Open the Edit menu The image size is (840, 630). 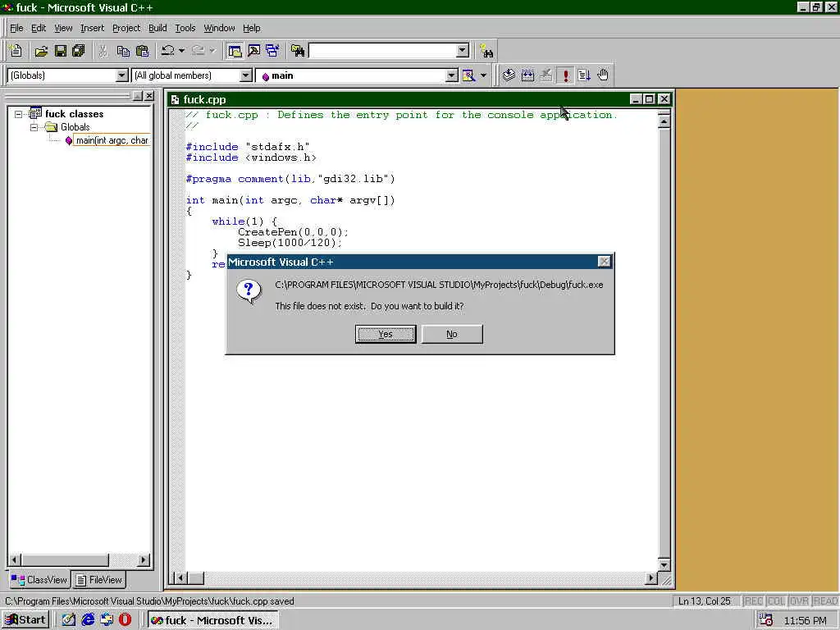tap(39, 28)
